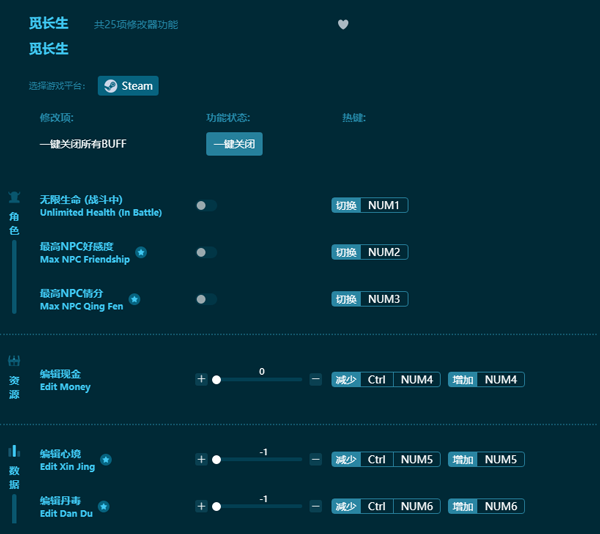The height and width of the screenshot is (534, 600).
Task: Click 减少 hotkey label for Edit Dan Du
Action: 346,506
